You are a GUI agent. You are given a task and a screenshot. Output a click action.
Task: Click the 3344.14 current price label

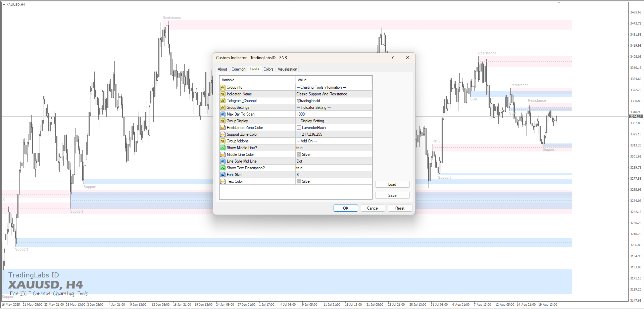(636, 117)
